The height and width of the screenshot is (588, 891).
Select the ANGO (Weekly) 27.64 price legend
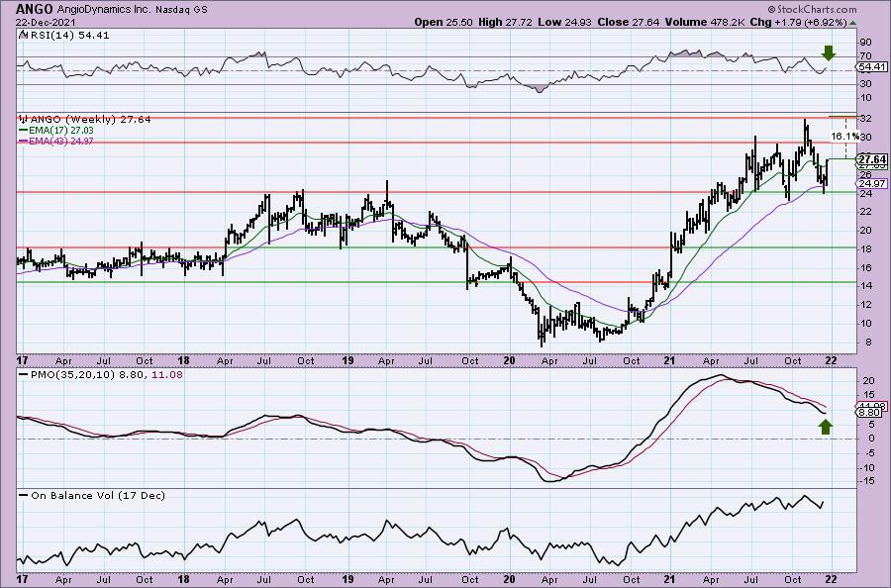(x=90, y=120)
